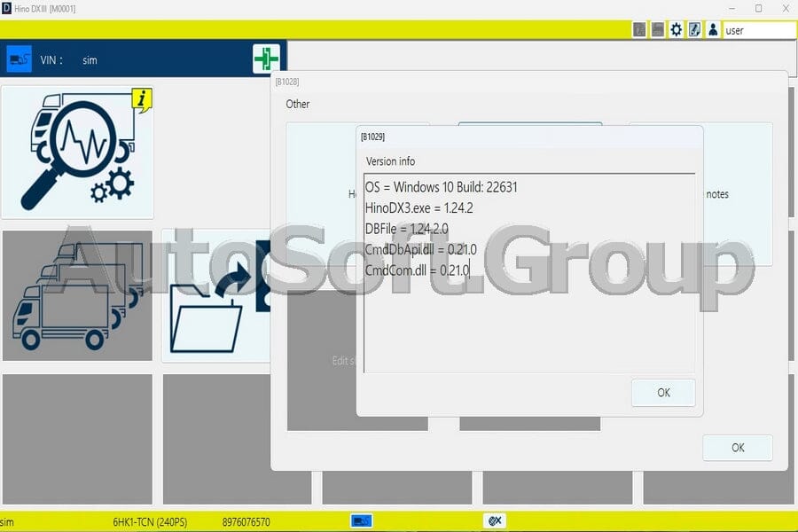Click the greyed document icon in top bar
Image resolution: width=798 pixels, height=532 pixels.
pyautogui.click(x=639, y=30)
